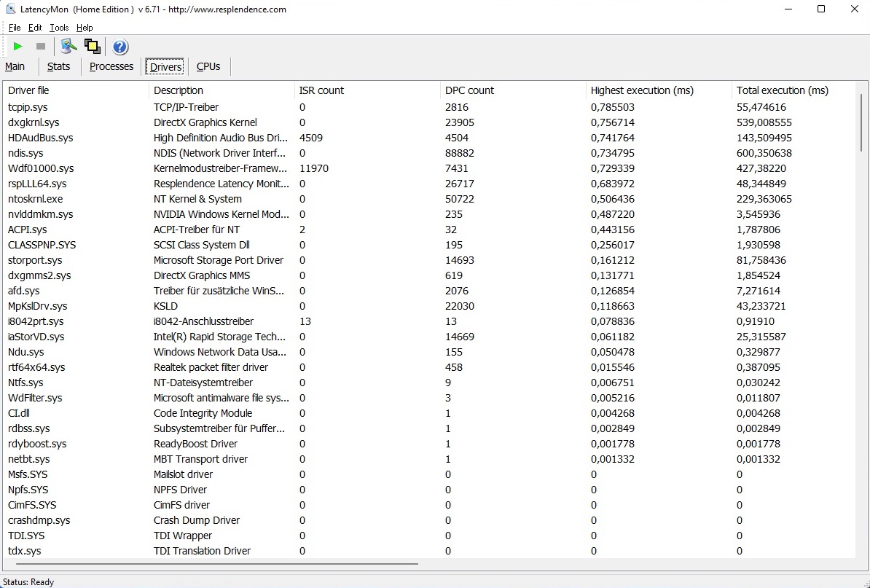Sort by Total execution (ms) header
Image resolution: width=870 pixels, height=588 pixels.
point(793,90)
